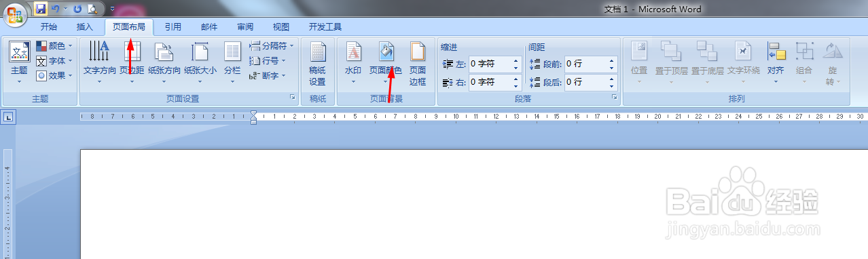Select the 页面布局 tab
The height and width of the screenshot is (259, 868).
pyautogui.click(x=129, y=27)
